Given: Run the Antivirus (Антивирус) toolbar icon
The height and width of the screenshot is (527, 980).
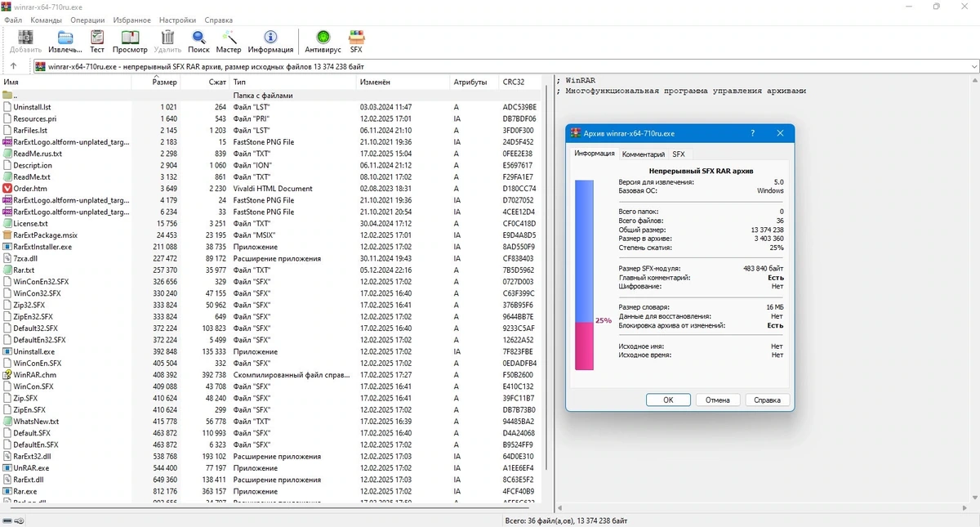Looking at the screenshot, I should tap(323, 38).
